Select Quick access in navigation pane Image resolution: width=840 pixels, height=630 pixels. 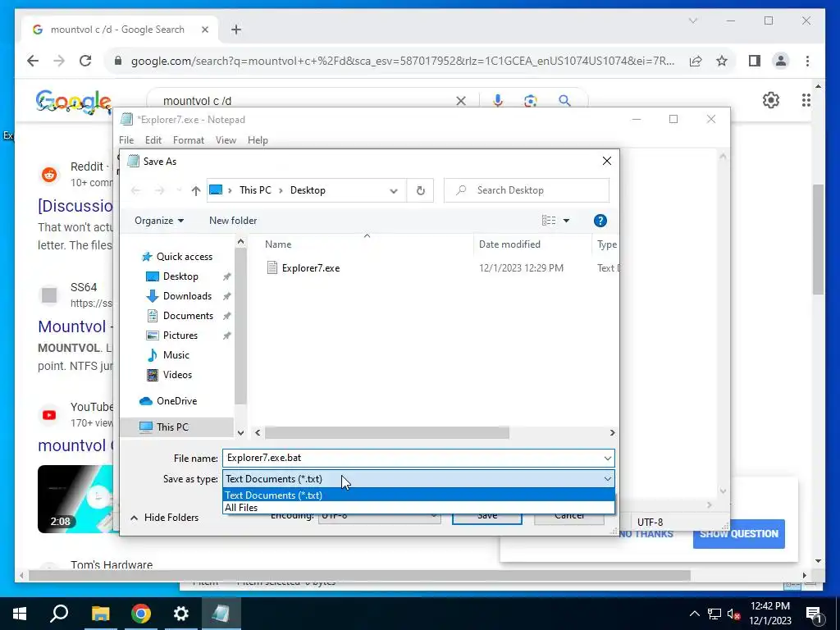coord(185,257)
